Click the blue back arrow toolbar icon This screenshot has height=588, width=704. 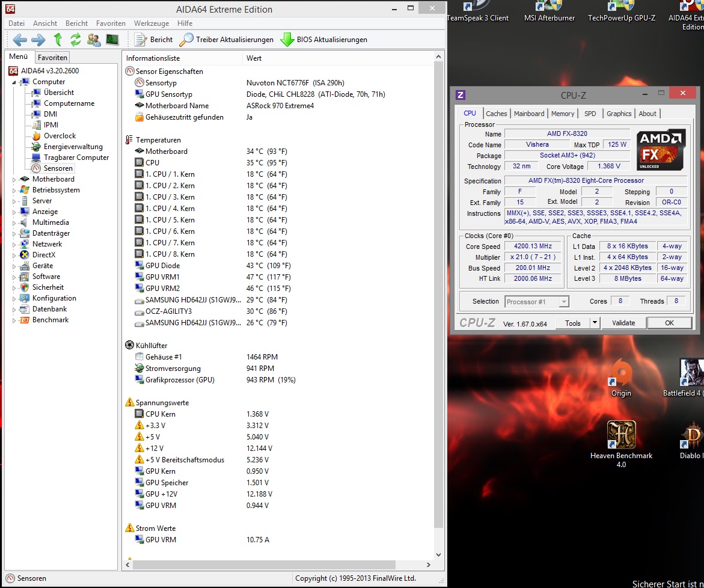pyautogui.click(x=20, y=40)
